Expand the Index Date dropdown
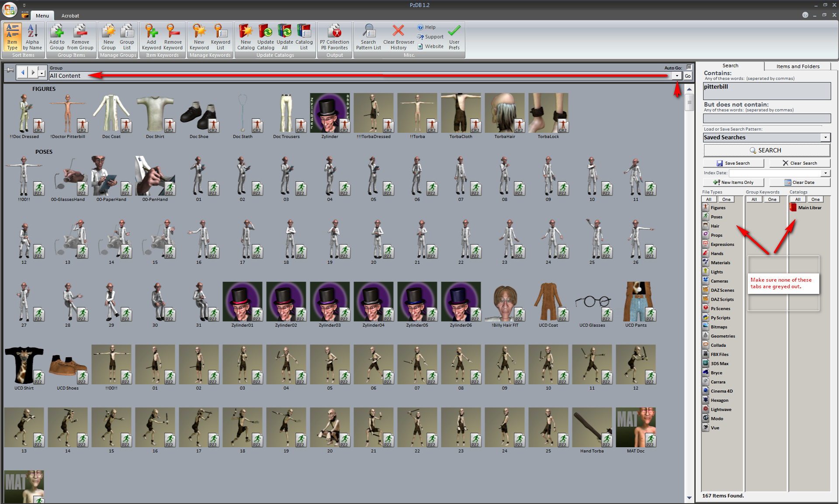The width and height of the screenshot is (839, 504). point(825,173)
